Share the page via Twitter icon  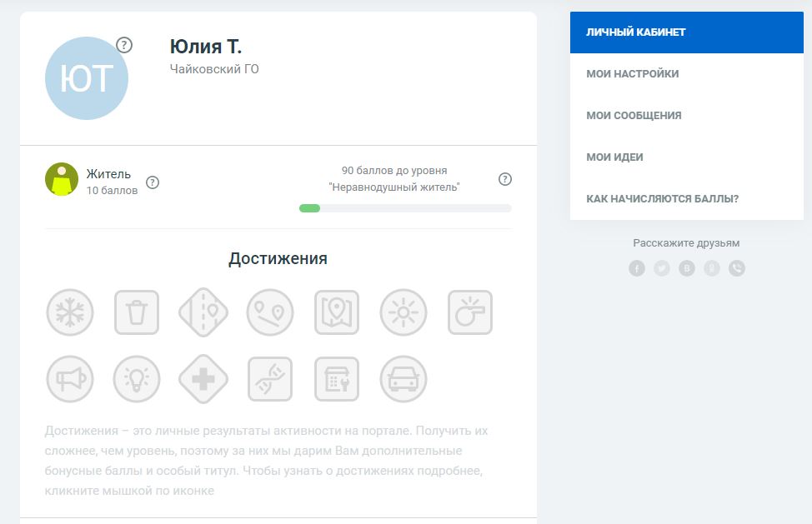click(662, 268)
